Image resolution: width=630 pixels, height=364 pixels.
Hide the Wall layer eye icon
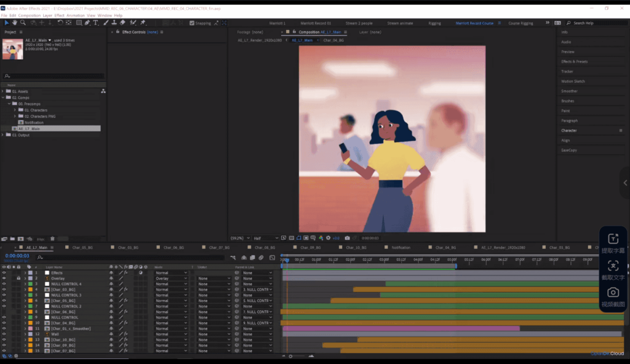coord(4,334)
